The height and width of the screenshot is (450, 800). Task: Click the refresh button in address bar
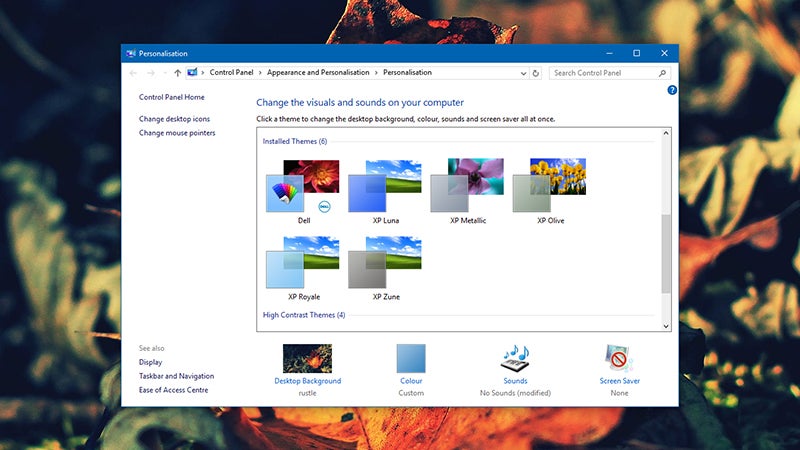click(x=536, y=73)
